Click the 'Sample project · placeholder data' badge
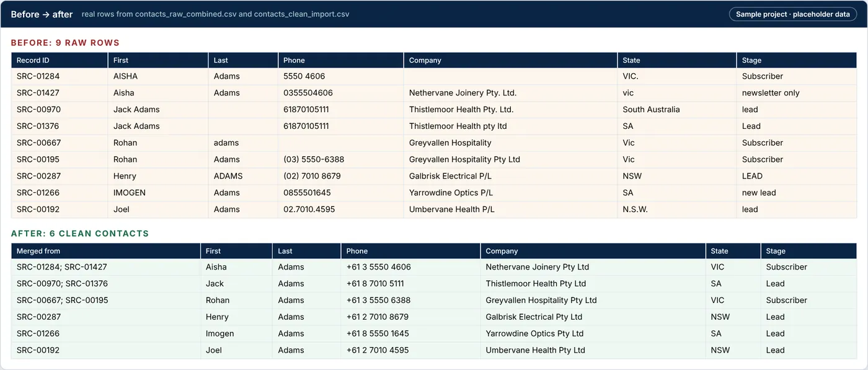The image size is (868, 370). pyautogui.click(x=793, y=14)
